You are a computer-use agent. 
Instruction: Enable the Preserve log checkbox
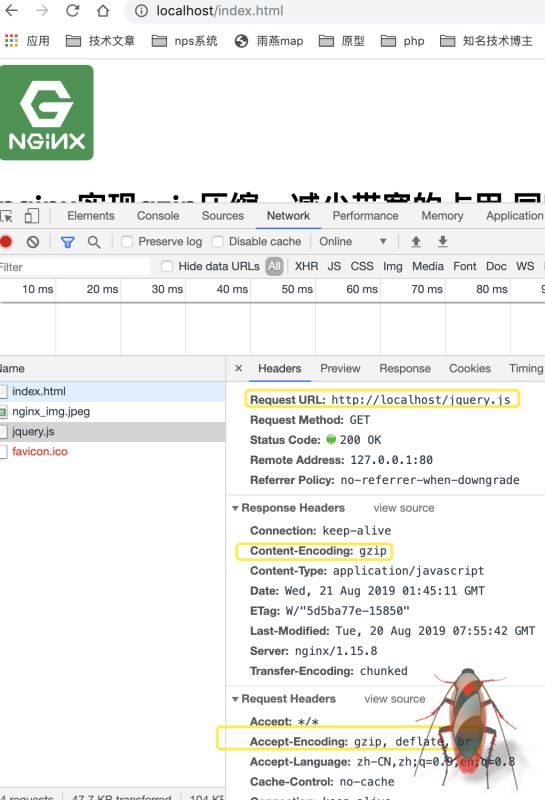tap(127, 241)
